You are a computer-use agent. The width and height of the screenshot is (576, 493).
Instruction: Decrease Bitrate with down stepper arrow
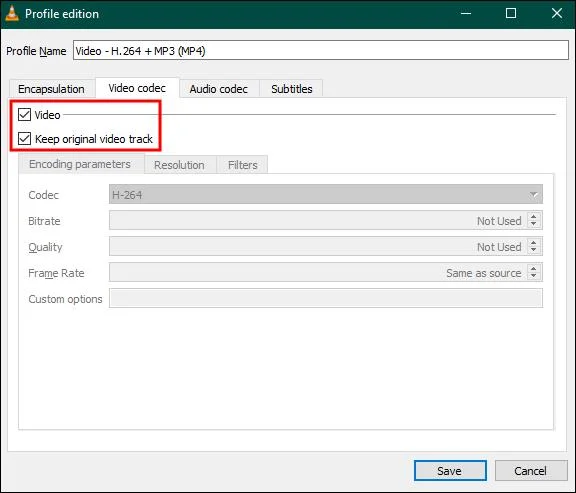click(534, 224)
